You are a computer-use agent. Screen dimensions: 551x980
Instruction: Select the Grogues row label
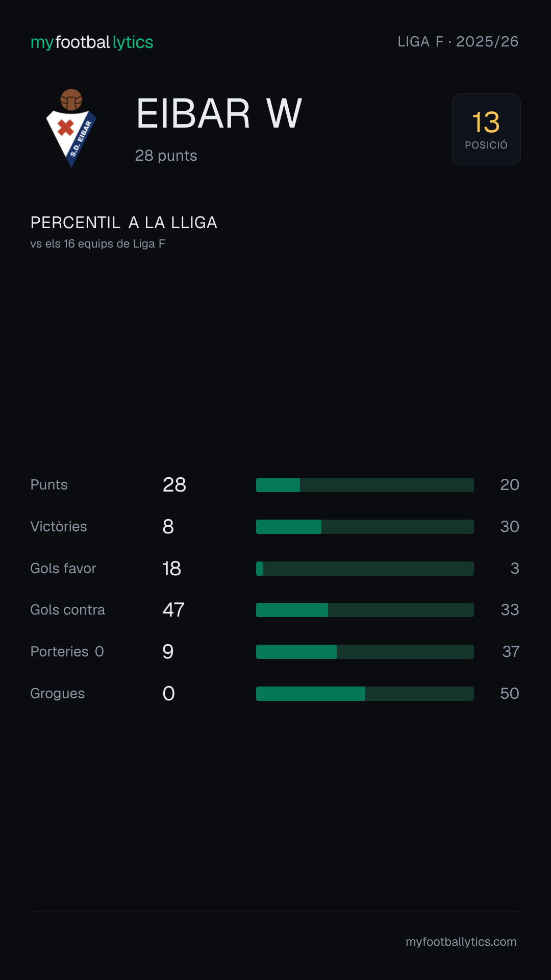[x=58, y=694]
